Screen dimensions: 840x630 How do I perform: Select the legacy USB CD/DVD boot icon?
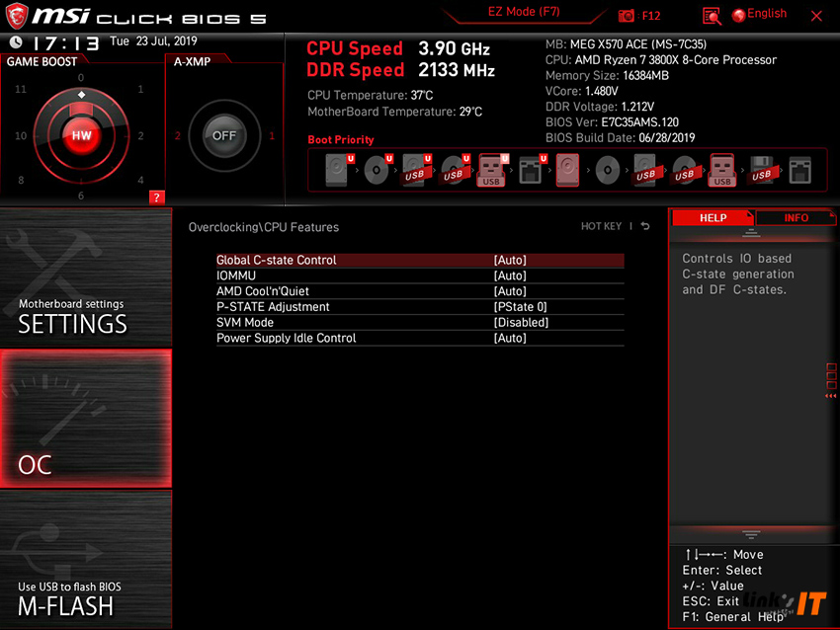click(x=684, y=170)
